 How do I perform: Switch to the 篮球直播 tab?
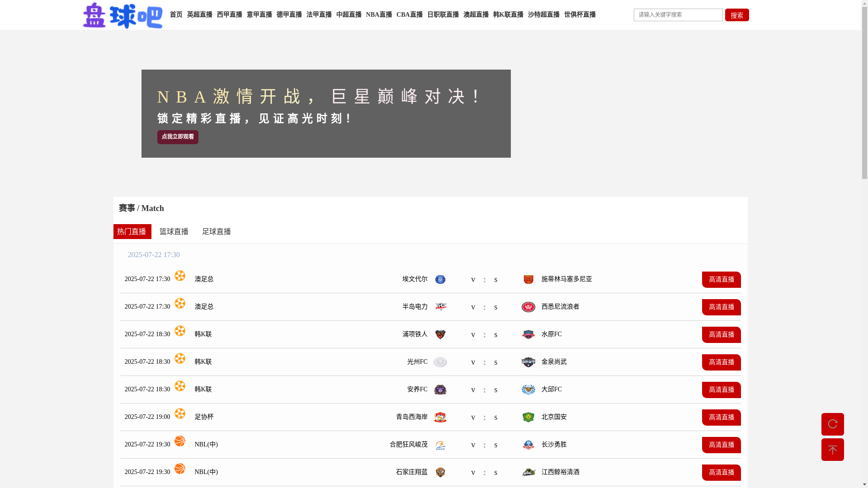click(174, 232)
